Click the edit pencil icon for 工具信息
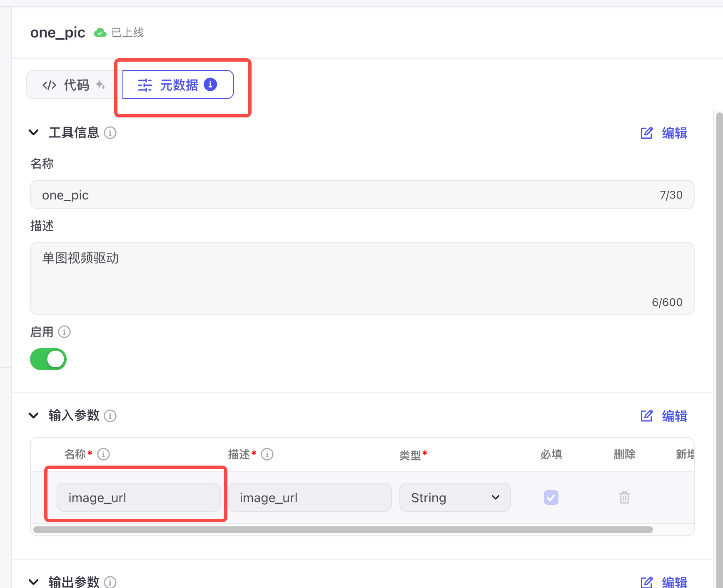 tap(646, 133)
